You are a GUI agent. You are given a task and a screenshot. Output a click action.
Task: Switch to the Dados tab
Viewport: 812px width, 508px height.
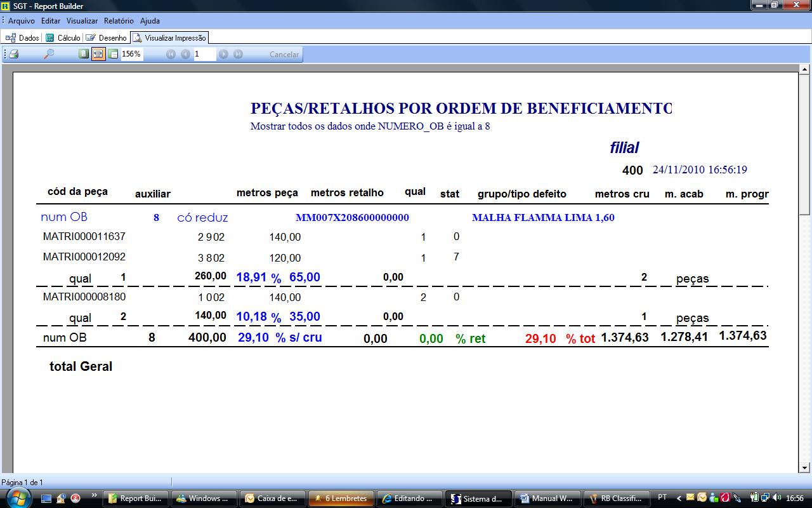(23, 38)
